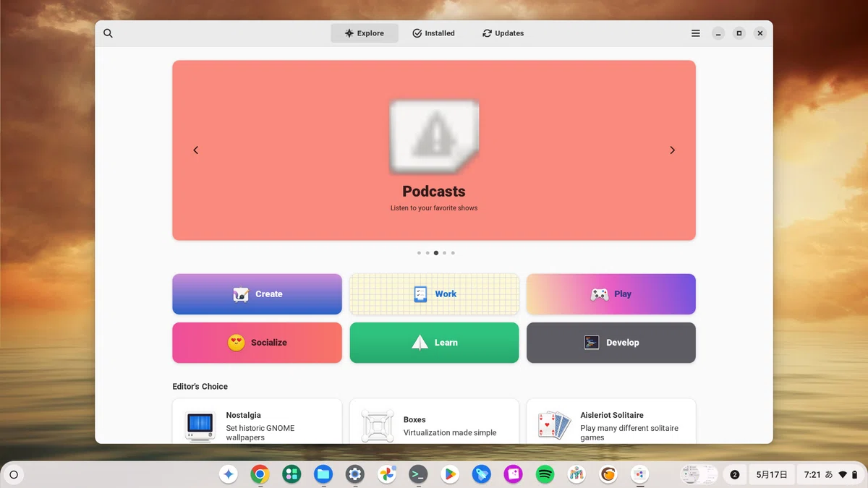The width and height of the screenshot is (868, 488).
Task: Open the Files app on the shelf
Action: click(323, 474)
